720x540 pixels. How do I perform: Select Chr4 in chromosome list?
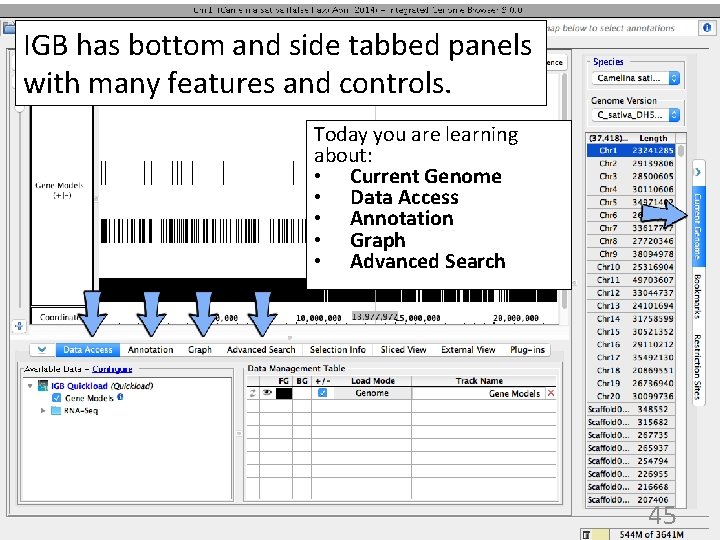click(x=630, y=189)
